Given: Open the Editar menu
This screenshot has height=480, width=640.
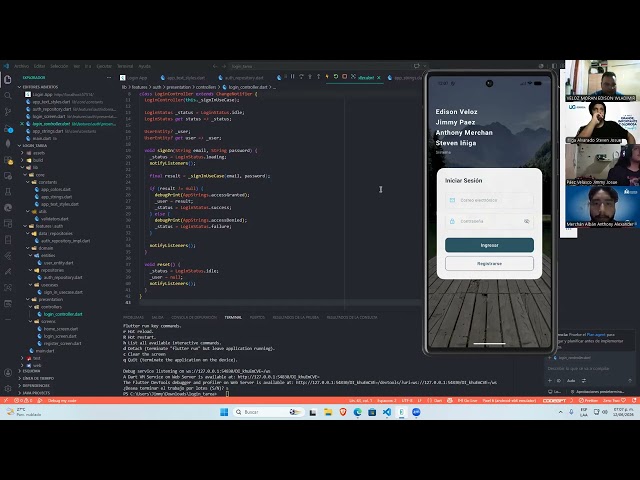Looking at the screenshot, I should [40, 66].
